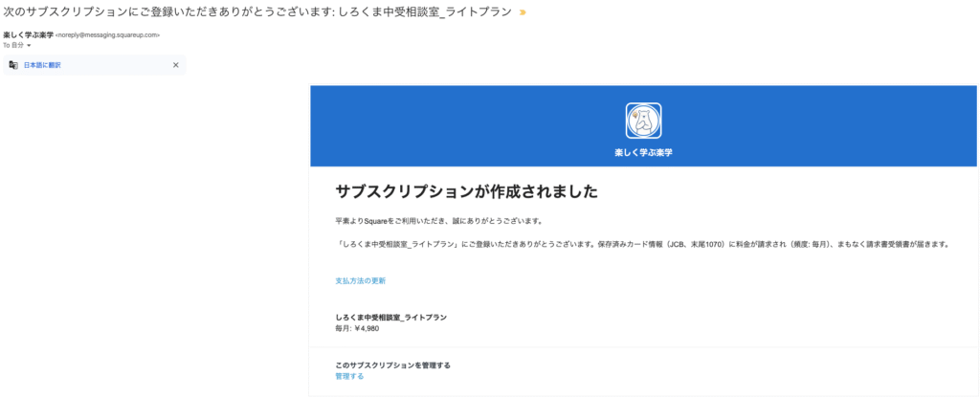This screenshot has width=980, height=398.
Task: Click 日本語に翻訳 to translate the message
Action: pos(42,65)
